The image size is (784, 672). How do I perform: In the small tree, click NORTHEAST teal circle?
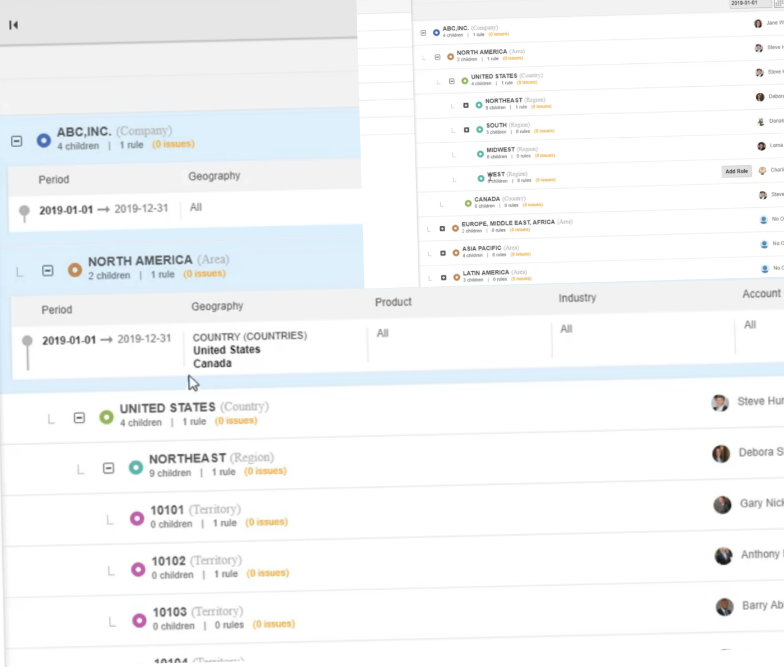click(x=479, y=105)
